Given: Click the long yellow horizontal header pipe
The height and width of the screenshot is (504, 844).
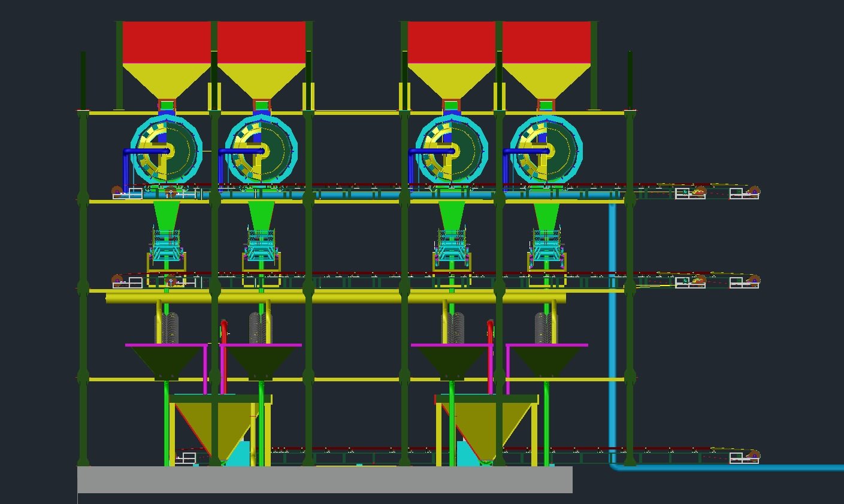Looking at the screenshot, I should 335,298.
